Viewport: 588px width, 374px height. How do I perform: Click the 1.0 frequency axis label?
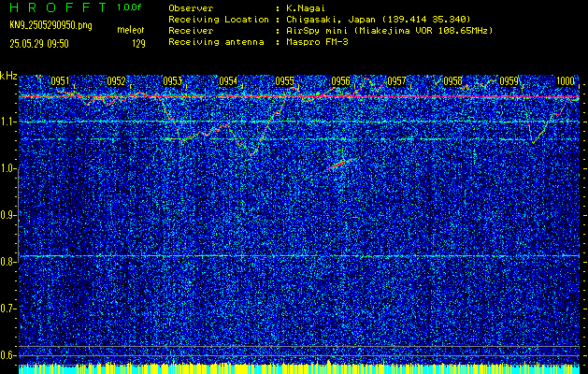pyautogui.click(x=8, y=168)
